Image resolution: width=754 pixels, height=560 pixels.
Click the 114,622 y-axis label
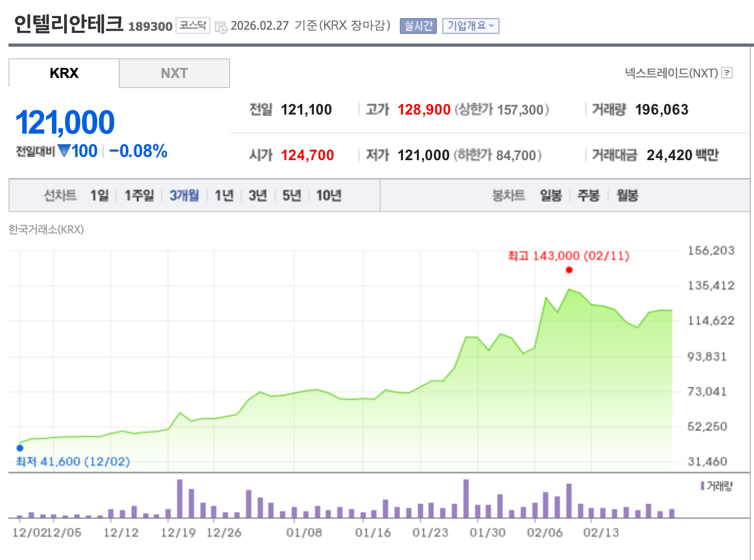pyautogui.click(x=711, y=321)
